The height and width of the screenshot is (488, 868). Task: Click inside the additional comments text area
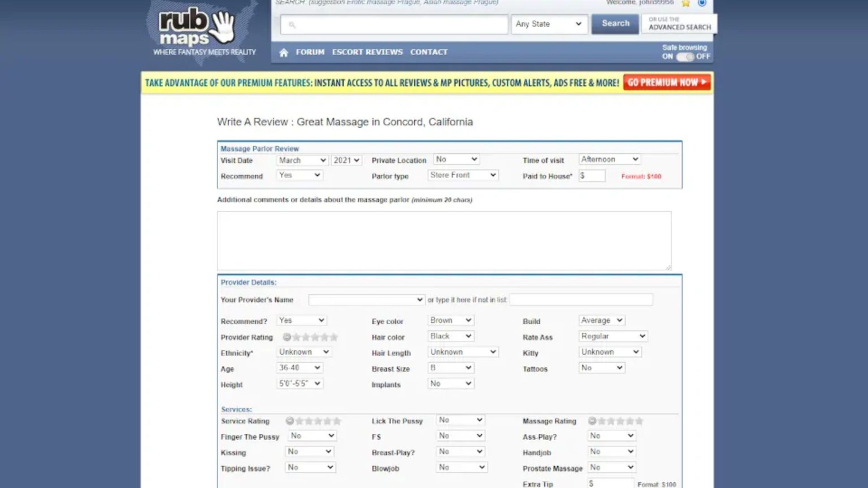(x=444, y=240)
